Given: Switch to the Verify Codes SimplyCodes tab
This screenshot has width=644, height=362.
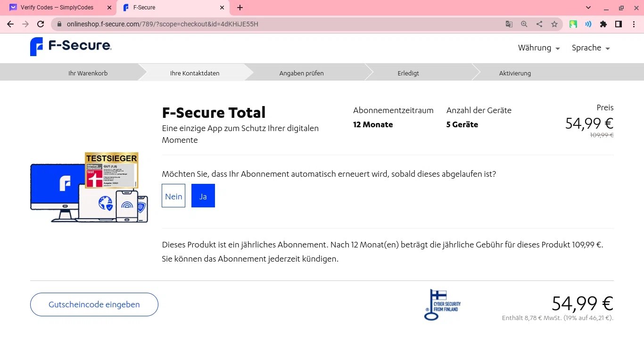Looking at the screenshot, I should pos(57,8).
